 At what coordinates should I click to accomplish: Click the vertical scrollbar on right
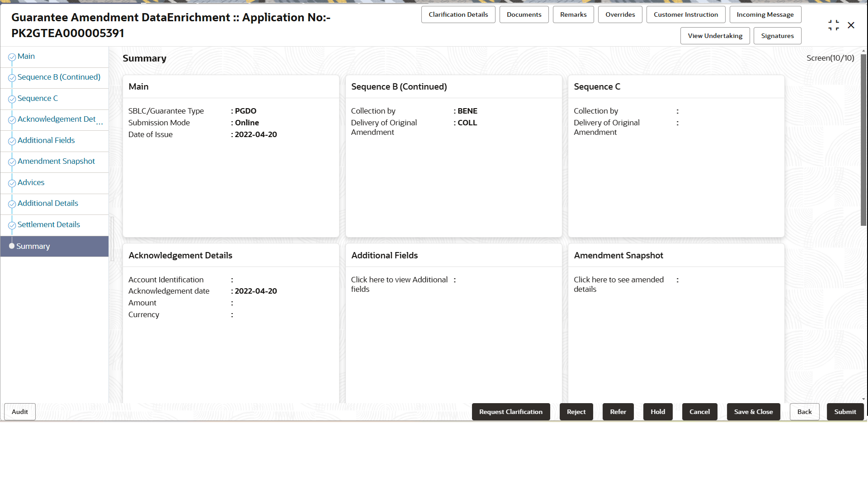(x=863, y=140)
